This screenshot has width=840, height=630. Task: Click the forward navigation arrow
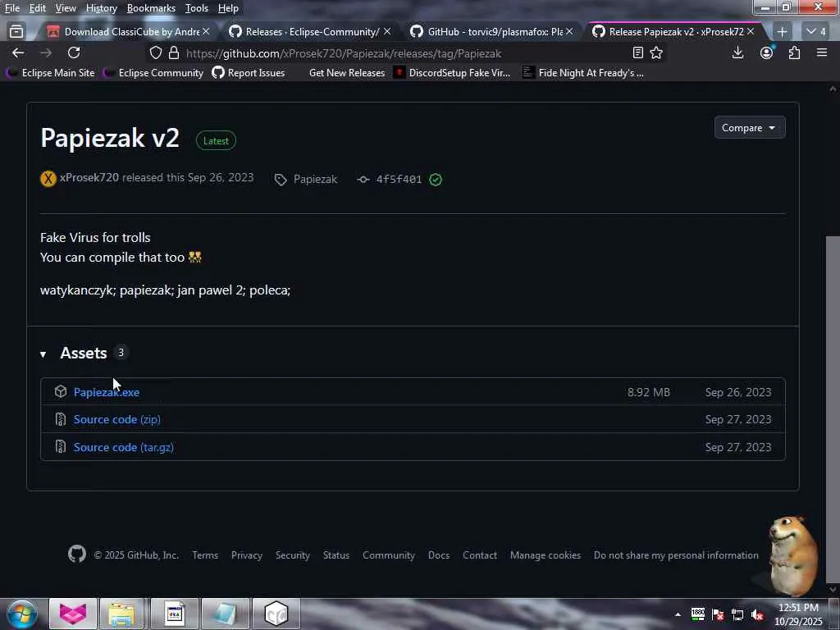point(46,52)
